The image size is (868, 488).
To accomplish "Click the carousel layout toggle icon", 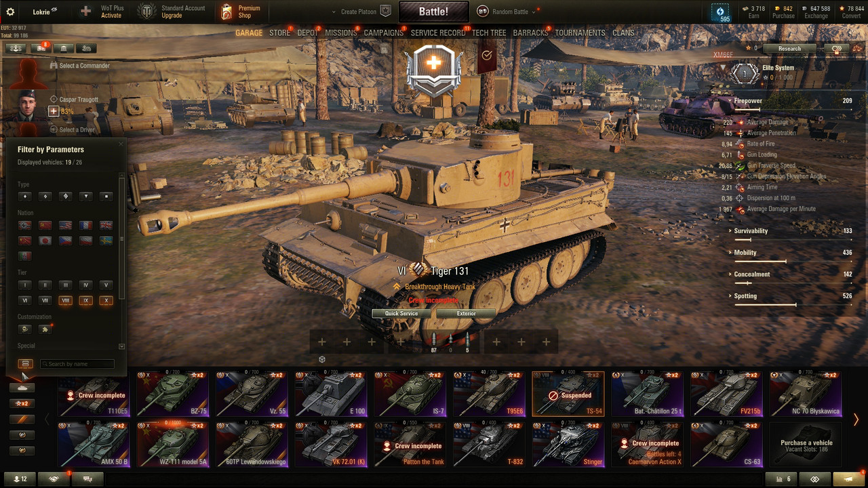I will [25, 364].
